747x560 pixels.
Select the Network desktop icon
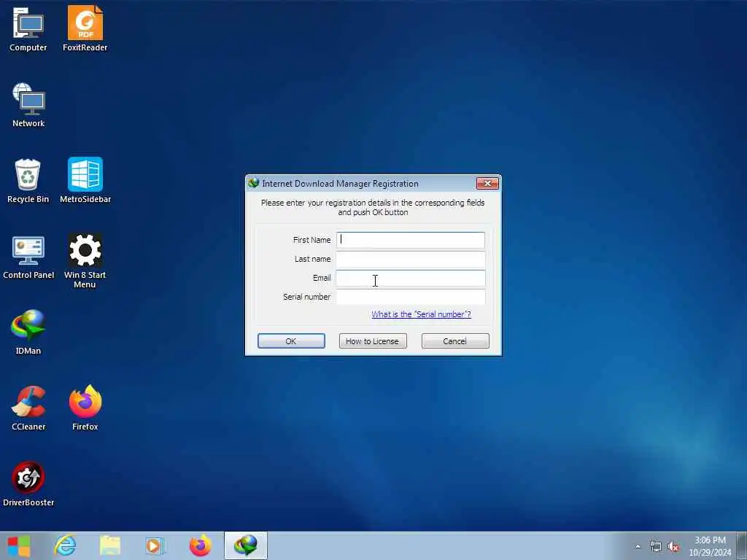click(28, 105)
